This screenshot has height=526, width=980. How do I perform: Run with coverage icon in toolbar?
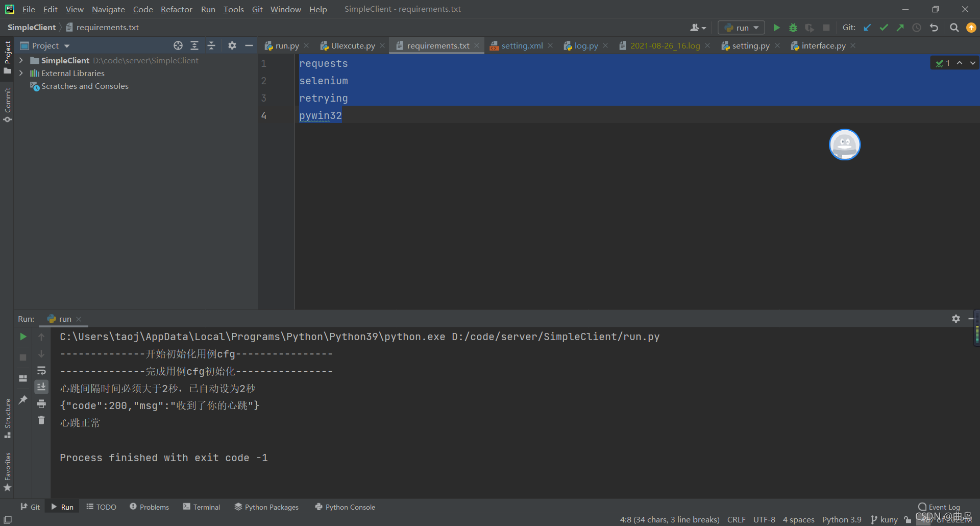click(810, 28)
